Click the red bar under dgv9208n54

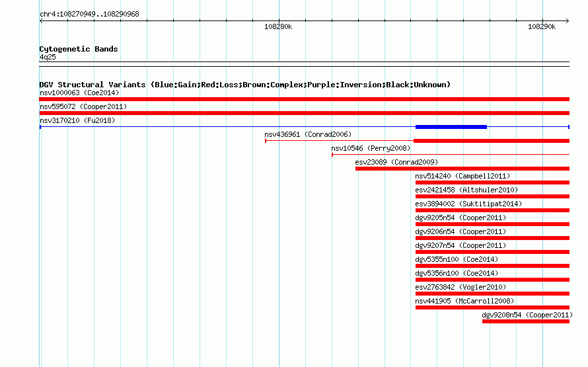click(x=526, y=321)
